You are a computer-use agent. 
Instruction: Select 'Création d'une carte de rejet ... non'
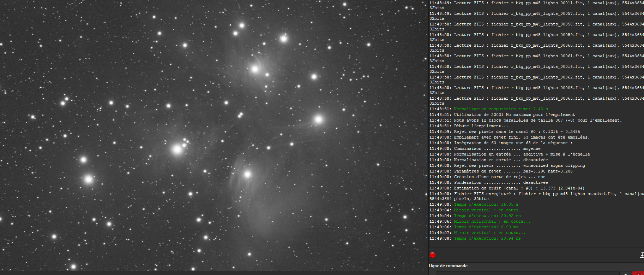(487, 177)
